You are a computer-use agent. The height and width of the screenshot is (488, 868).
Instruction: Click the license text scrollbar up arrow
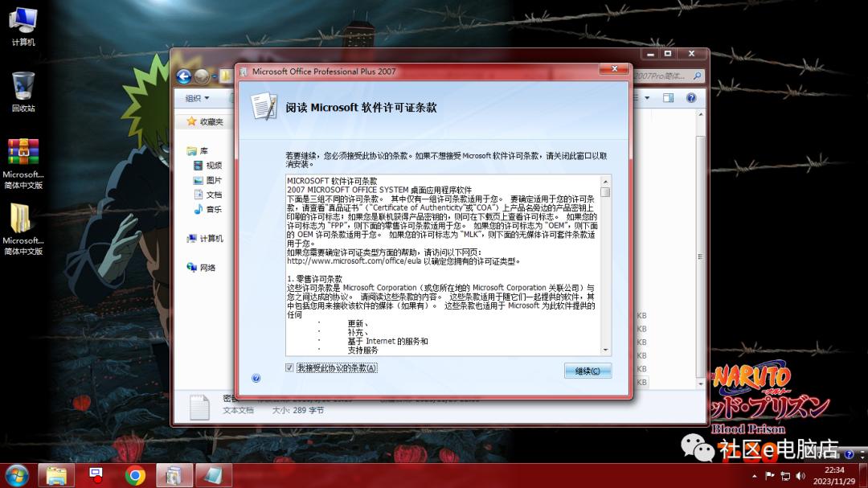606,182
